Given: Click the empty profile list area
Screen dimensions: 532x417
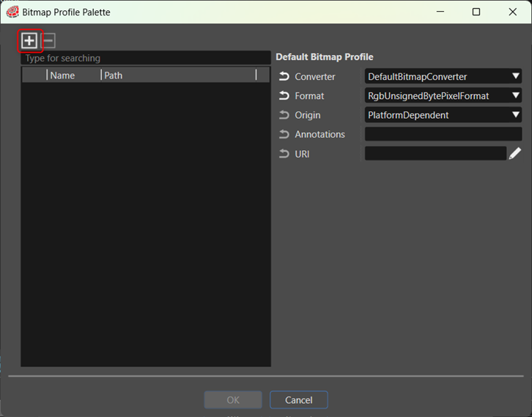Looking at the screenshot, I should (x=146, y=224).
